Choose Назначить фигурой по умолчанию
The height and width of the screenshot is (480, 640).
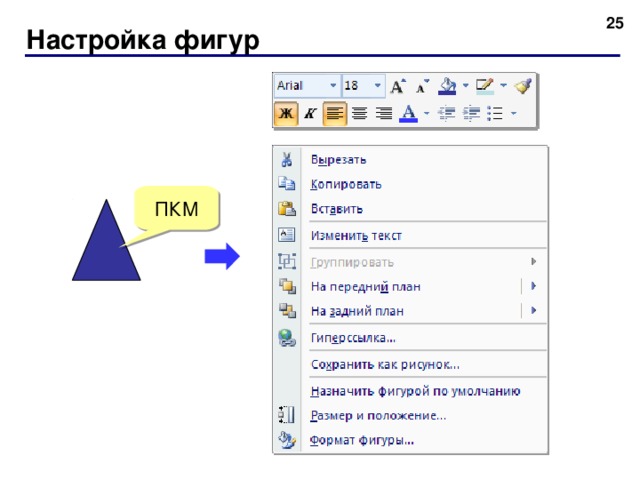[410, 391]
